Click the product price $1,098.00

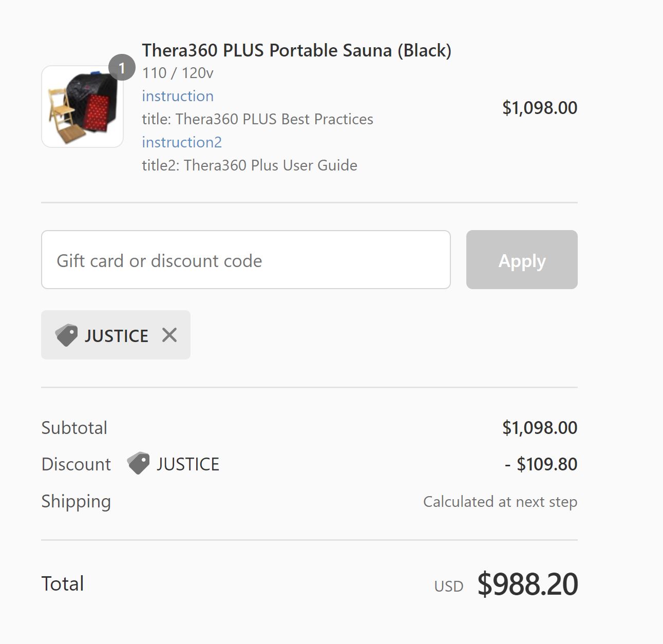coord(540,108)
